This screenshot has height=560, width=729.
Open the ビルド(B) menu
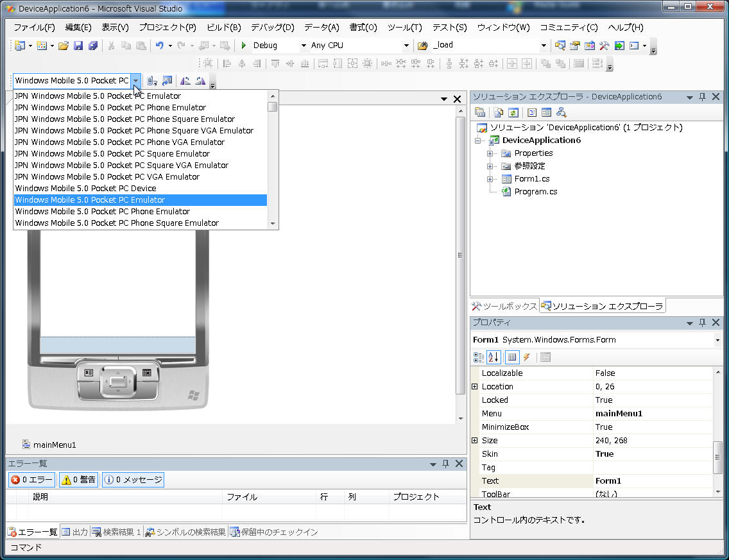coord(223,28)
